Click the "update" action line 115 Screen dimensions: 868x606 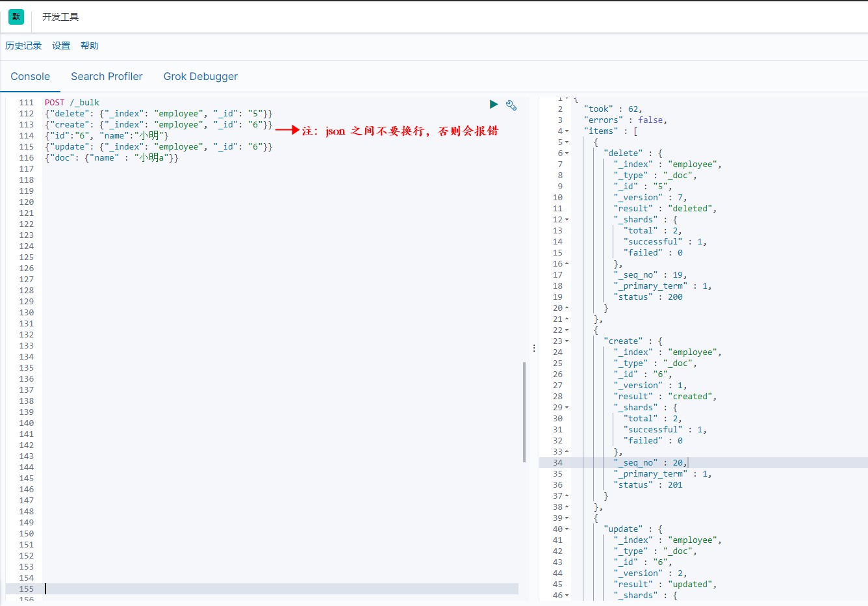click(159, 147)
